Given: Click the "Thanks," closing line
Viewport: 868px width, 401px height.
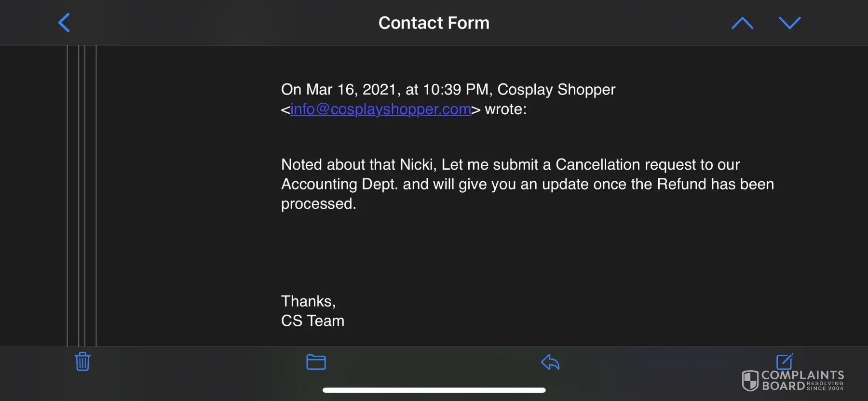Looking at the screenshot, I should (x=308, y=301).
